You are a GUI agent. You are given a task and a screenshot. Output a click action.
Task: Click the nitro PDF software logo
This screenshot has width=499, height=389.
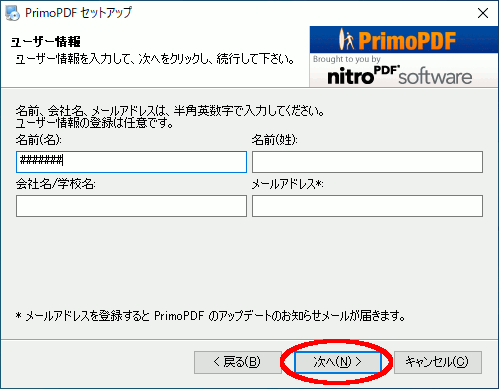click(x=399, y=76)
